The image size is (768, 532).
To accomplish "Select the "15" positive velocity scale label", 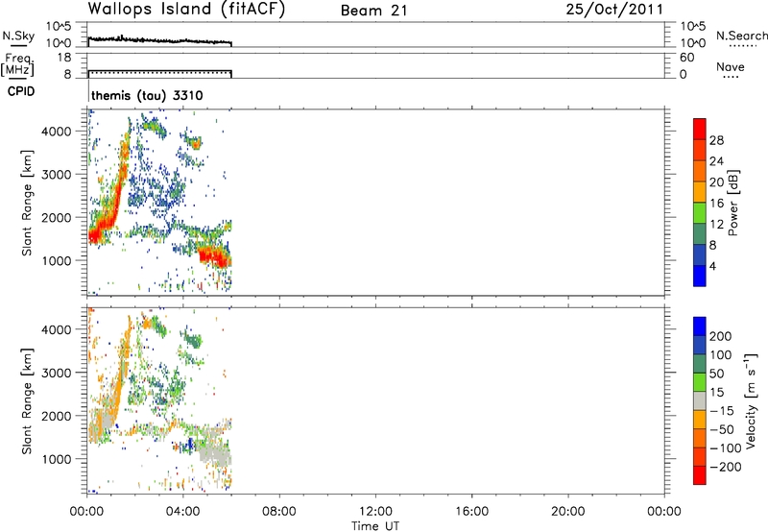I will [x=716, y=393].
